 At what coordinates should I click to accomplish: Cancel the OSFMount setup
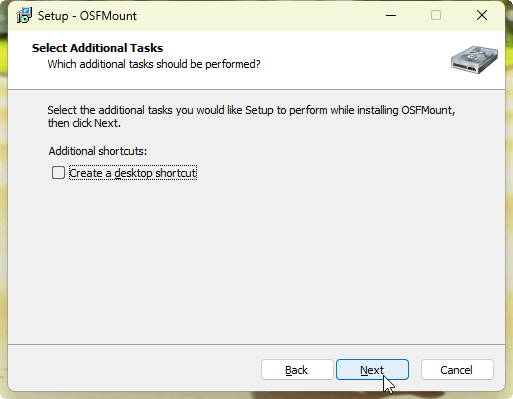click(457, 370)
